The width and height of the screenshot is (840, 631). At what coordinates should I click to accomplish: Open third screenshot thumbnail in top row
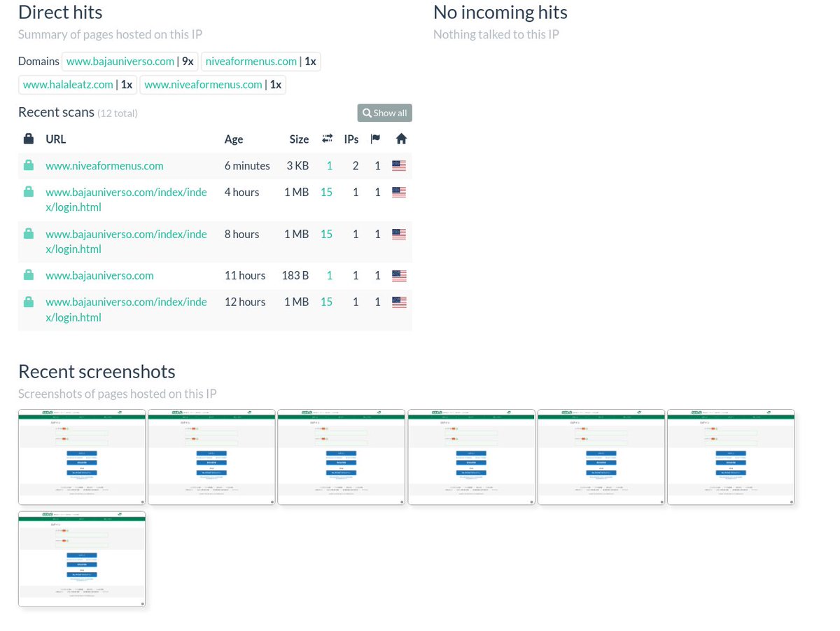[x=342, y=457]
